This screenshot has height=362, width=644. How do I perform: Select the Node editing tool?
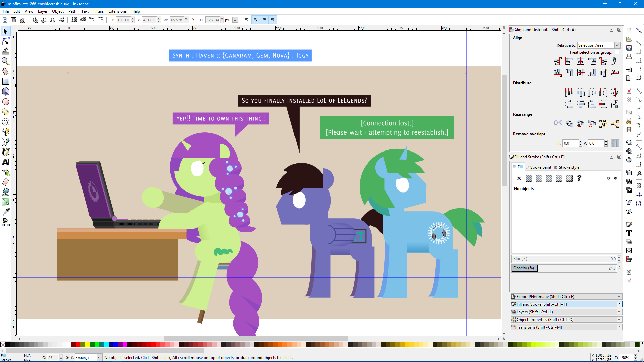click(5, 41)
